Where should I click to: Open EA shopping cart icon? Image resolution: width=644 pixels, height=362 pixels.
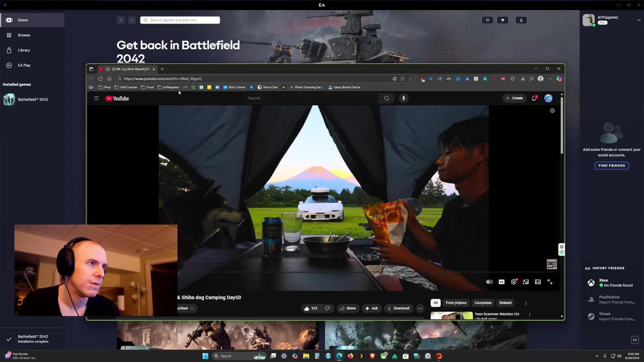[502, 20]
